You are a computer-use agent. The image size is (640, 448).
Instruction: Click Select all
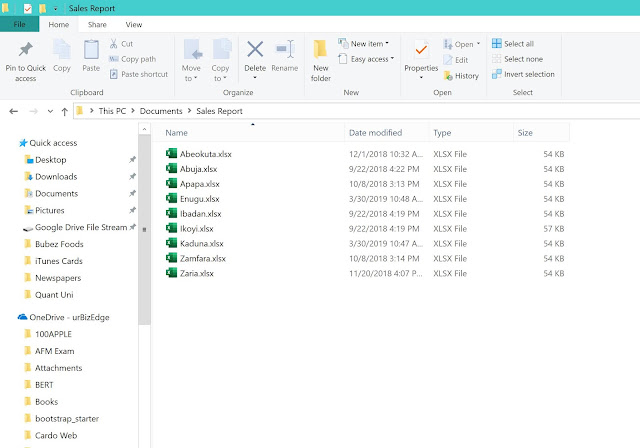pyautogui.click(x=513, y=44)
